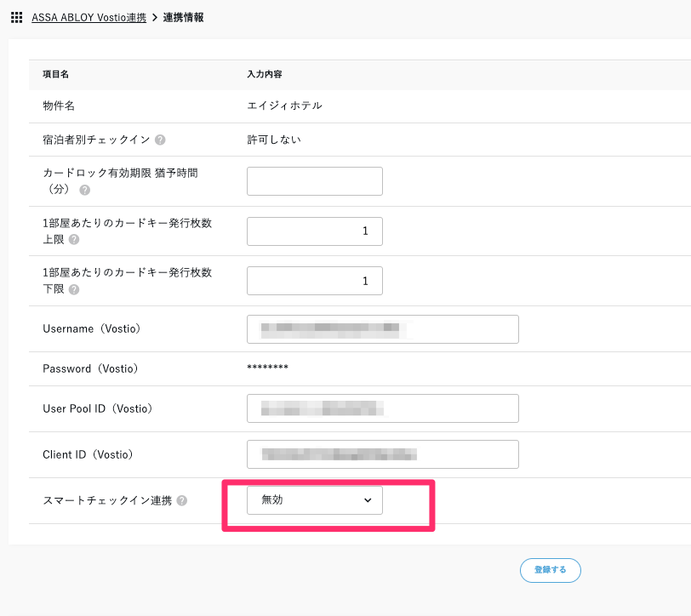
Task: Click help icon beside 宿泊者別チェックイン
Action: pos(160,140)
